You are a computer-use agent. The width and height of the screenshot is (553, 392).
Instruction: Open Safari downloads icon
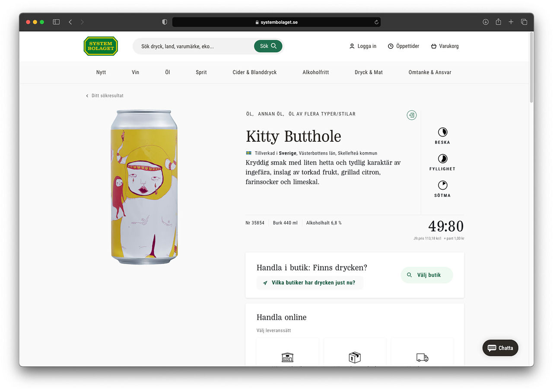click(486, 22)
